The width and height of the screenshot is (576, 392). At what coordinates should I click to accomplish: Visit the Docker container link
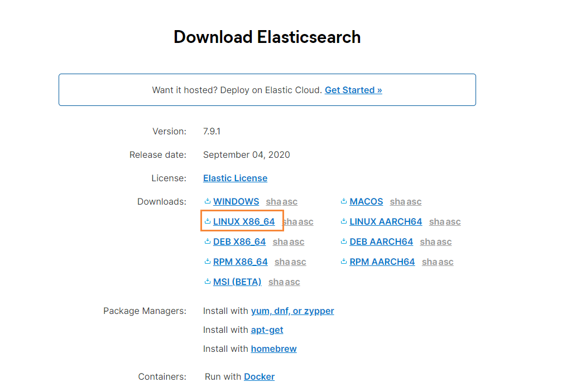pos(259,376)
